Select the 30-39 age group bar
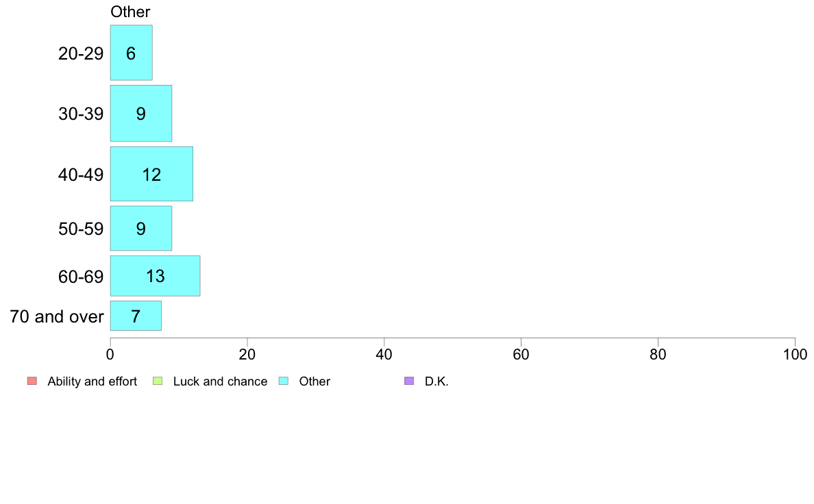 pos(140,114)
